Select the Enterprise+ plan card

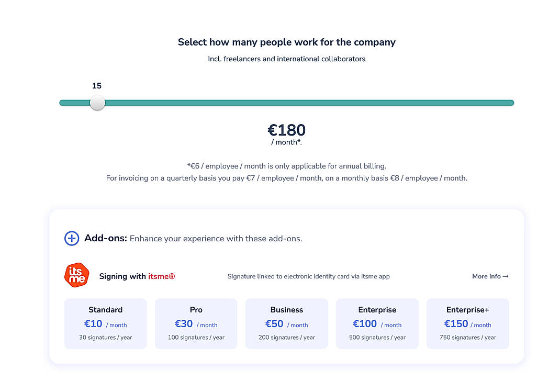coord(467,323)
